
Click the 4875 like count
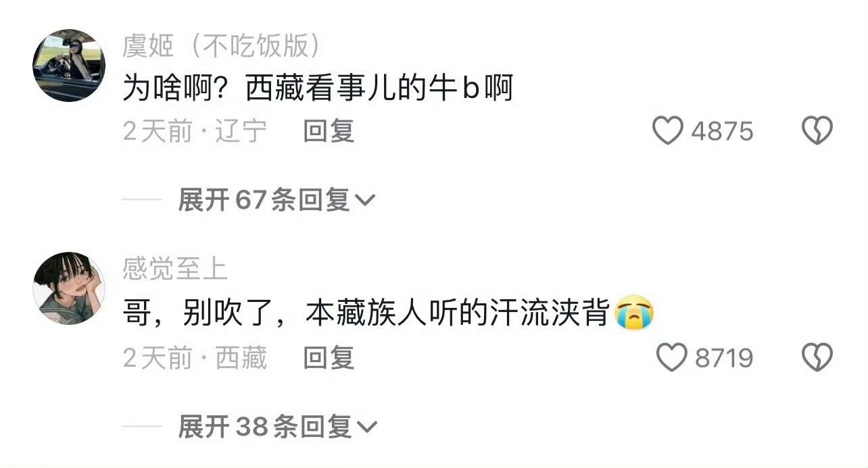722,131
